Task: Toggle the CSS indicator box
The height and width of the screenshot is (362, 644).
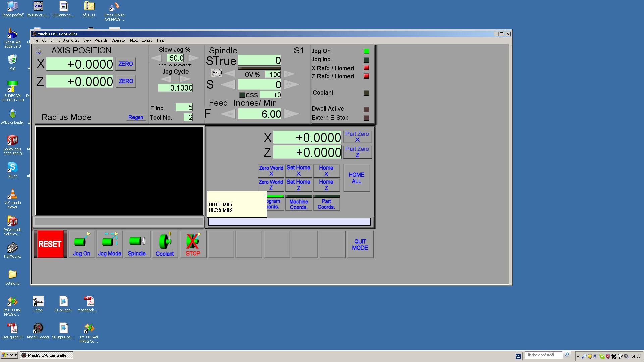Action: [x=242, y=95]
